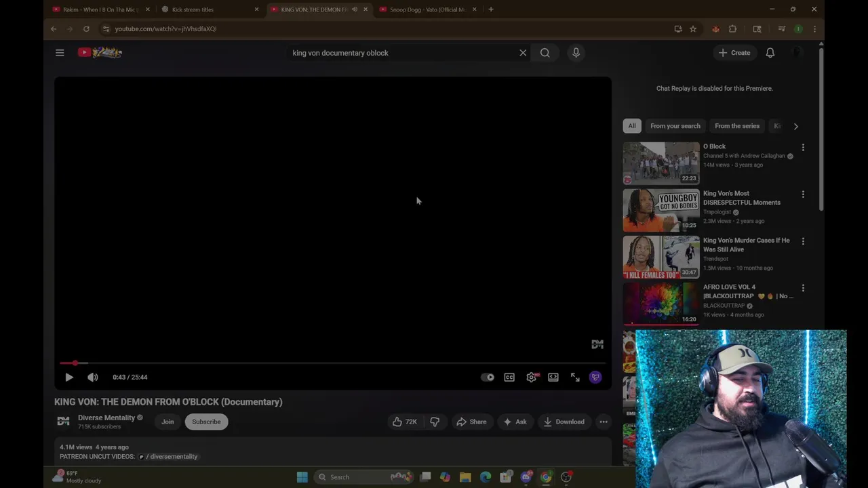Play the video

click(x=69, y=378)
